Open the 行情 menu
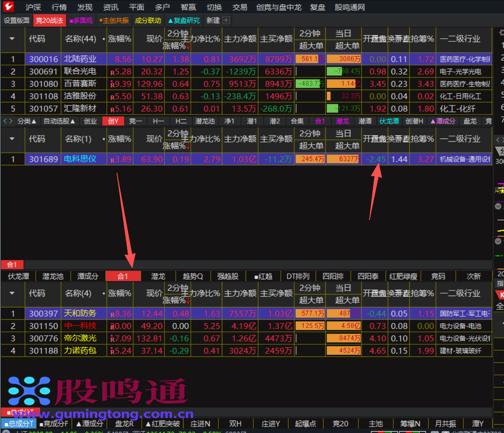The height and width of the screenshot is (433, 504). (59, 7)
